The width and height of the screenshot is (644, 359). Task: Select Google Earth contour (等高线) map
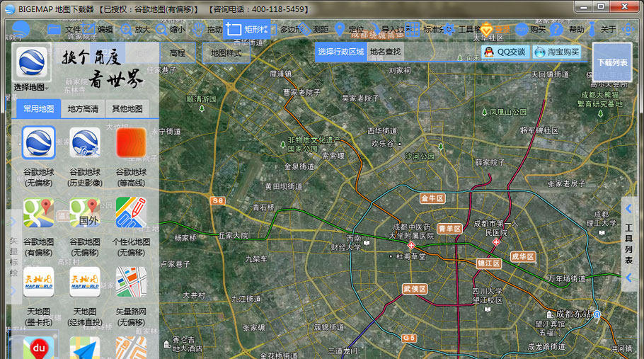(x=131, y=143)
